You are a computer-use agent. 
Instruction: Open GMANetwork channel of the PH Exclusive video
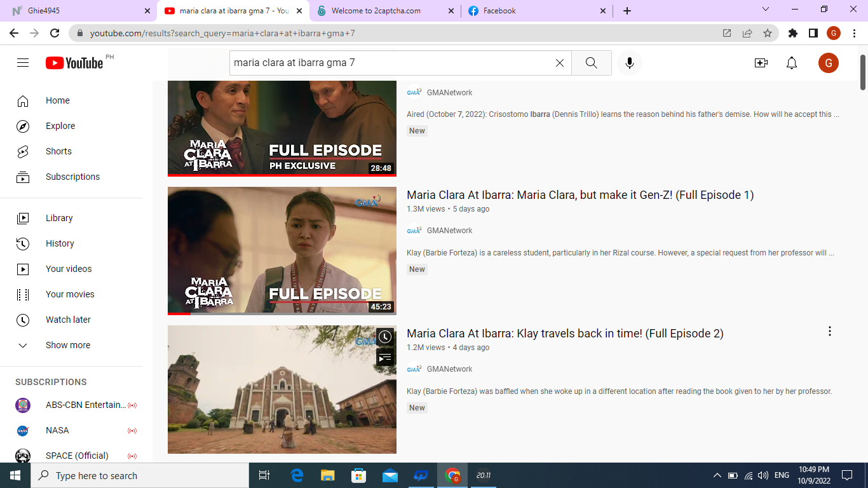coord(449,93)
